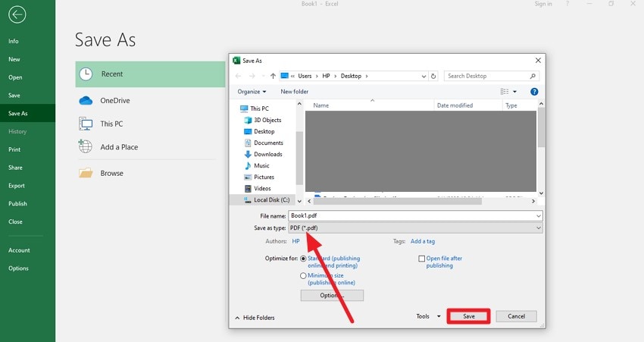
Task: Open the Tools dropdown menu
Action: click(428, 316)
